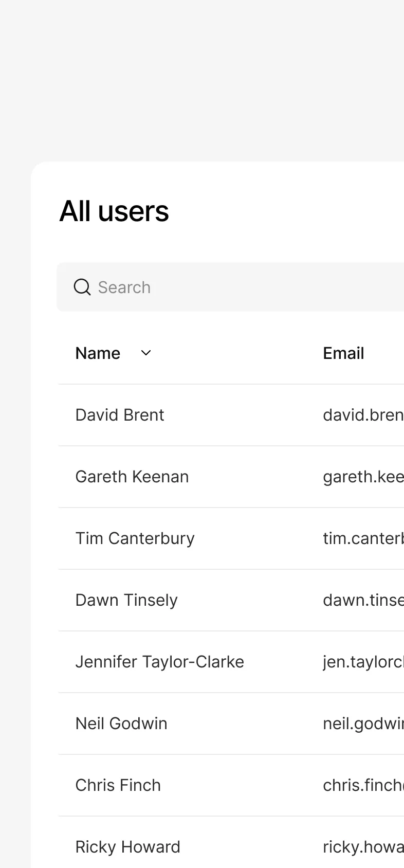
Task: Open David Brent's user row
Action: click(x=120, y=415)
